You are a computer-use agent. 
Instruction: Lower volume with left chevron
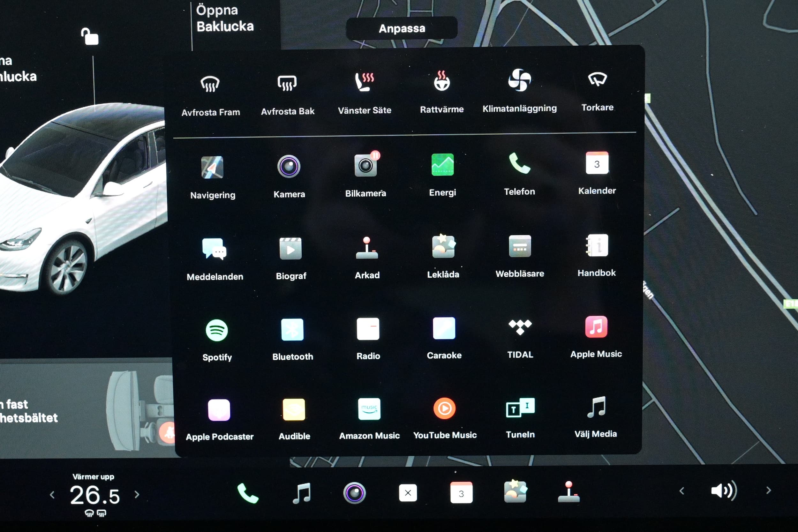click(x=682, y=491)
